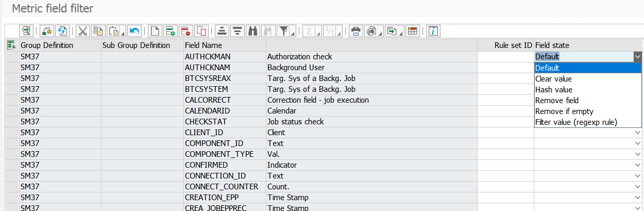The height and width of the screenshot is (211, 644).
Task: Click the Set Filter funnel icon
Action: tap(283, 31)
